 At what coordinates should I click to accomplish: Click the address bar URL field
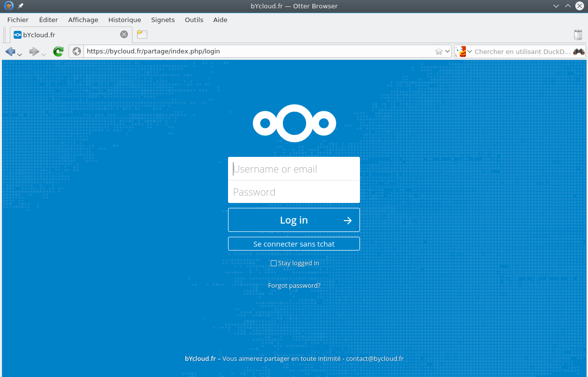[259, 51]
